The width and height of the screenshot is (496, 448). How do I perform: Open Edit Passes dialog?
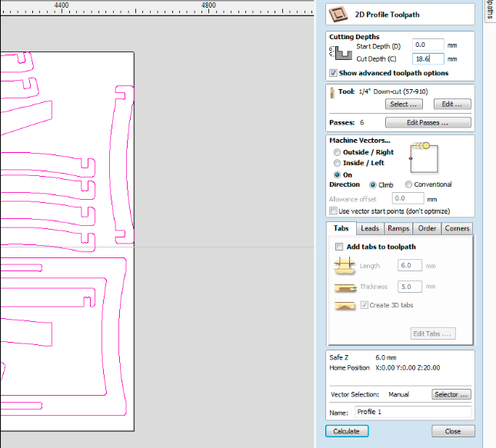[x=428, y=123]
